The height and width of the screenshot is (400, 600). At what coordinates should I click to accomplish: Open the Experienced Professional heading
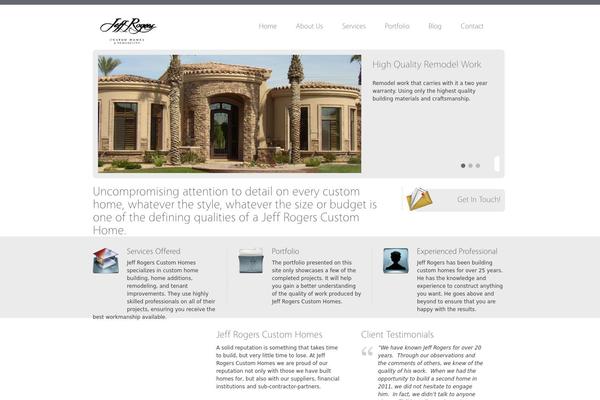[457, 251]
